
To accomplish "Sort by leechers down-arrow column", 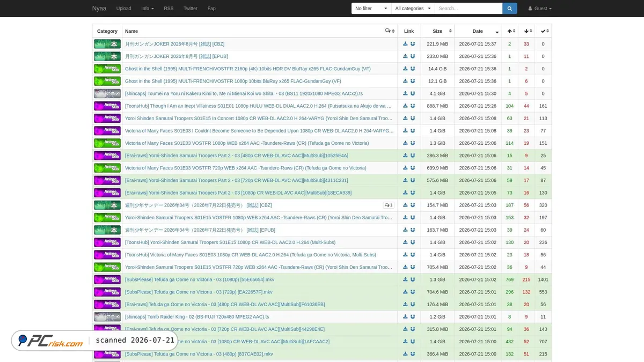I will (526, 31).
